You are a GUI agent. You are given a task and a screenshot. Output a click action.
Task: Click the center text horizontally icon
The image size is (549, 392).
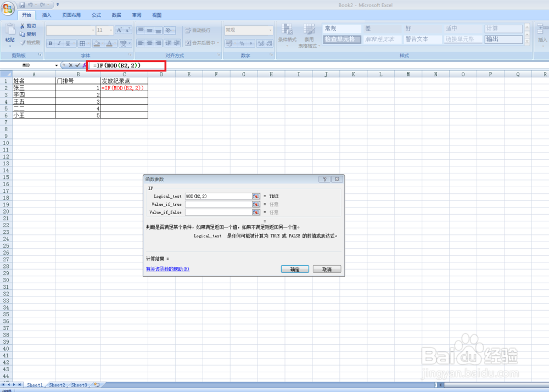tap(149, 43)
